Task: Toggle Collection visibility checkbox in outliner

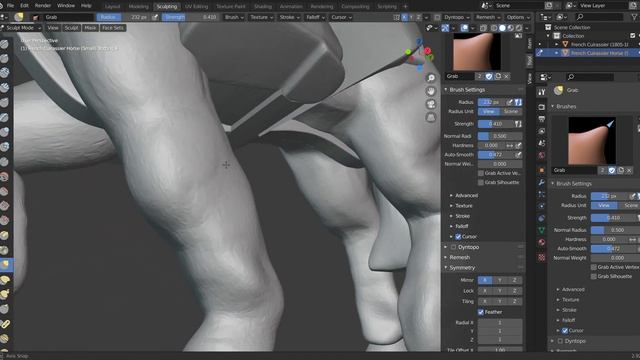Action: coord(632,36)
